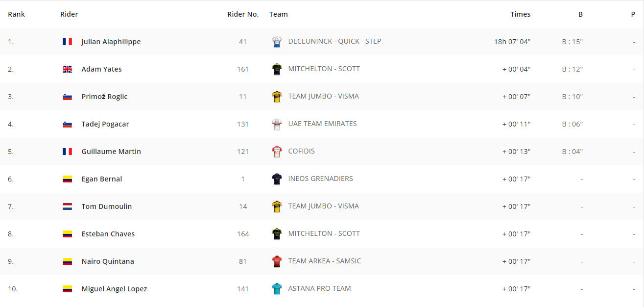
Task: Click the Rank column header
Action: [17, 14]
